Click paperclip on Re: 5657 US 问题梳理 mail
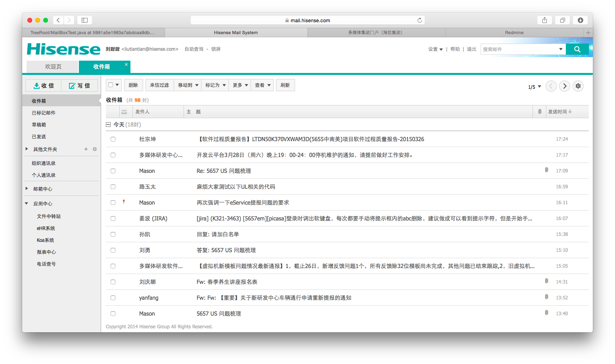Image resolution: width=615 pixels, height=364 pixels. coord(546,170)
